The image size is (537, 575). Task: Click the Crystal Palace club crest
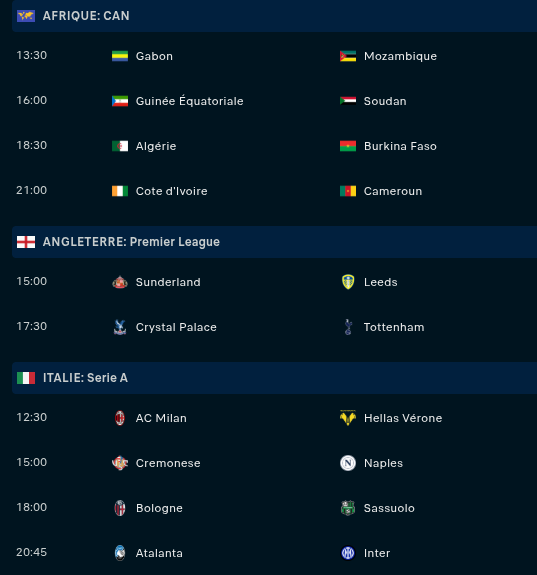tap(120, 327)
